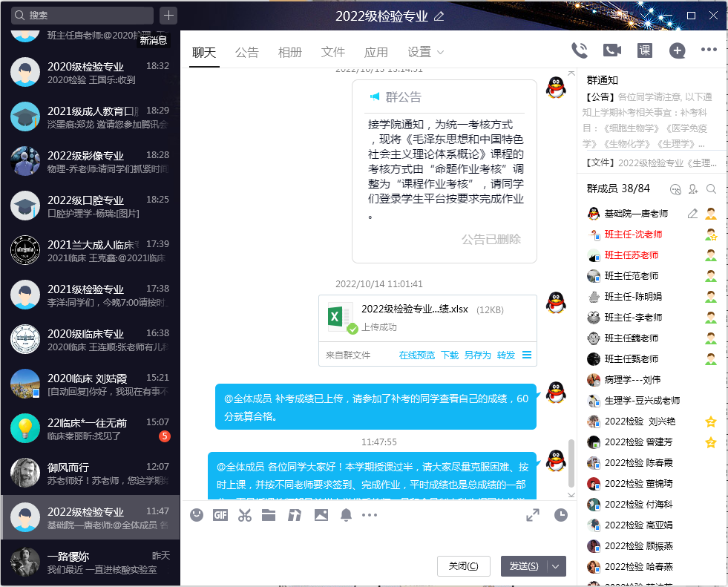Click the 群公告 announcement card
Viewport: 728px width, 587px height.
445,171
